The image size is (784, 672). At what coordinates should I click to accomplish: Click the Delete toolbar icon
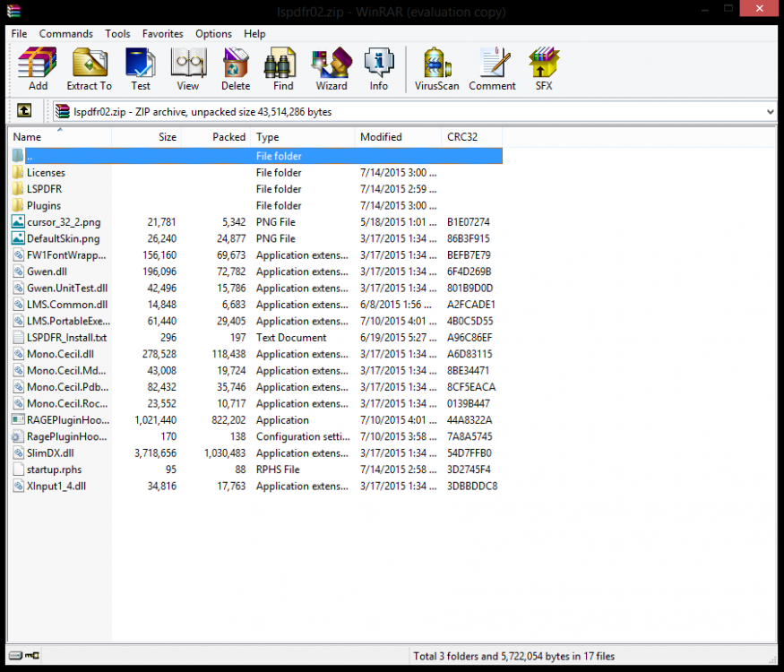coord(236,68)
